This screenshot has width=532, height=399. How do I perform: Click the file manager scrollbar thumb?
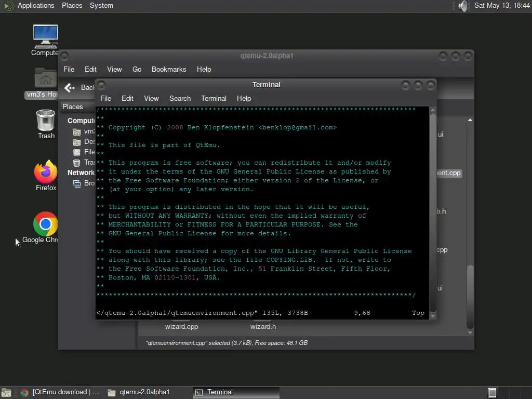[x=470, y=297]
